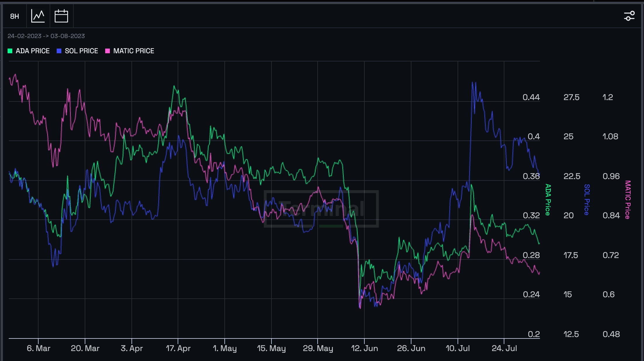Click ADA axis value 0.32
The image size is (644, 361).
531,216
